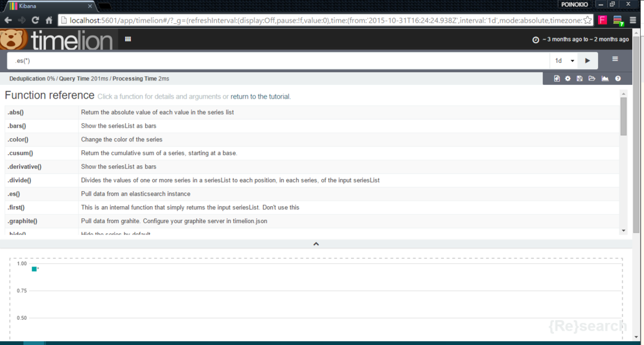This screenshot has height=345, width=644.
Task: Click the 0.50 y-axis label on chart
Action: pos(22,317)
